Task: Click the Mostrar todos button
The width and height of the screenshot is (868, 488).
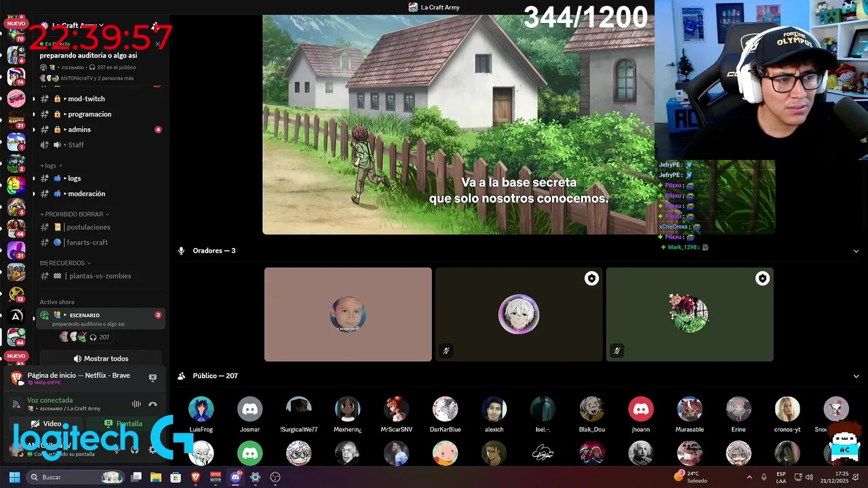Action: 101,359
